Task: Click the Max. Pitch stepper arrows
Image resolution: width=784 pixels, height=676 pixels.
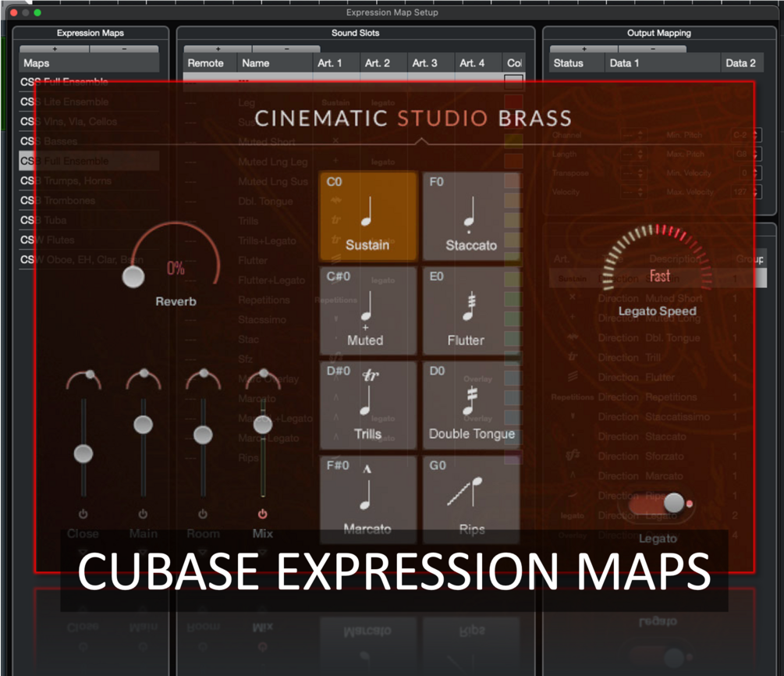Action: pyautogui.click(x=755, y=154)
